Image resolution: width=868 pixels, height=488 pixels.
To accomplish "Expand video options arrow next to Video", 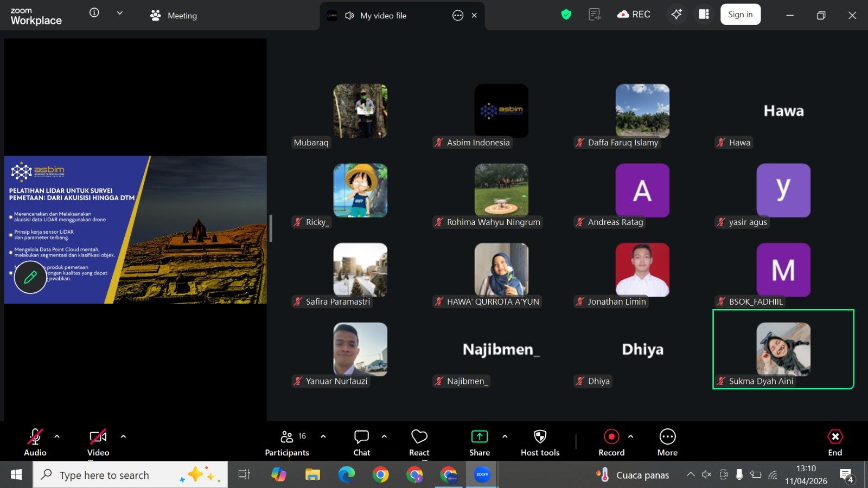I will 123,436.
